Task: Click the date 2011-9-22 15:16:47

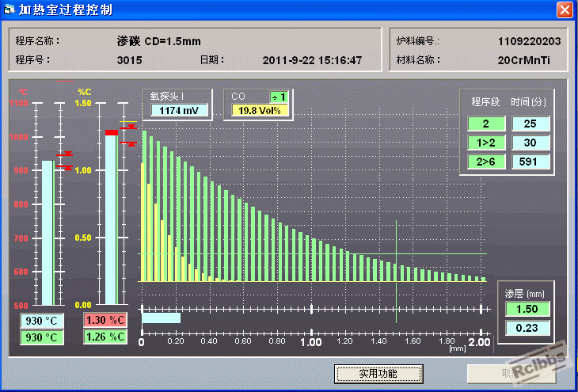Action: click(312, 60)
